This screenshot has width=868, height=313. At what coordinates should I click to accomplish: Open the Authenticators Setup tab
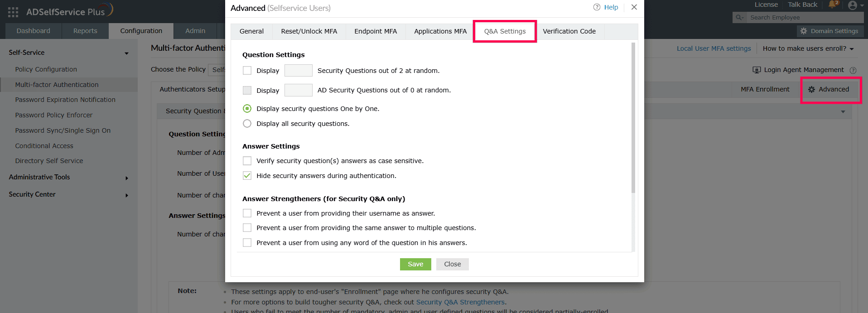pyautogui.click(x=192, y=89)
